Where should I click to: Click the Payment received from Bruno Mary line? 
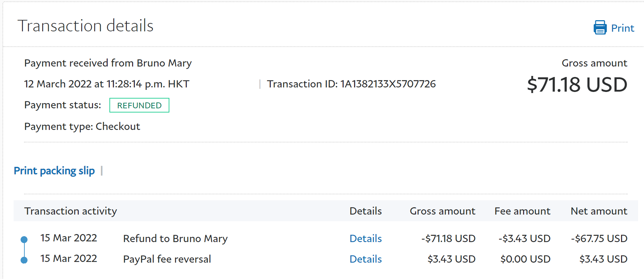108,63
